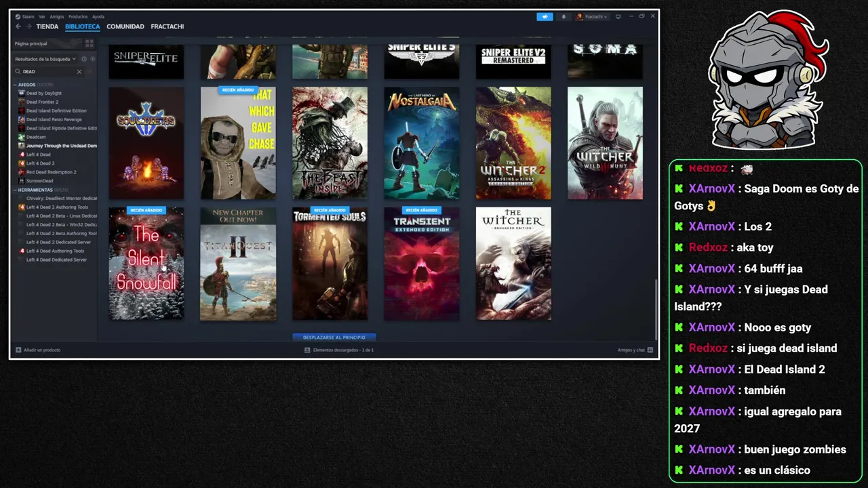Go forward with the Steam forward arrow
The height and width of the screenshot is (488, 868).
[x=28, y=26]
